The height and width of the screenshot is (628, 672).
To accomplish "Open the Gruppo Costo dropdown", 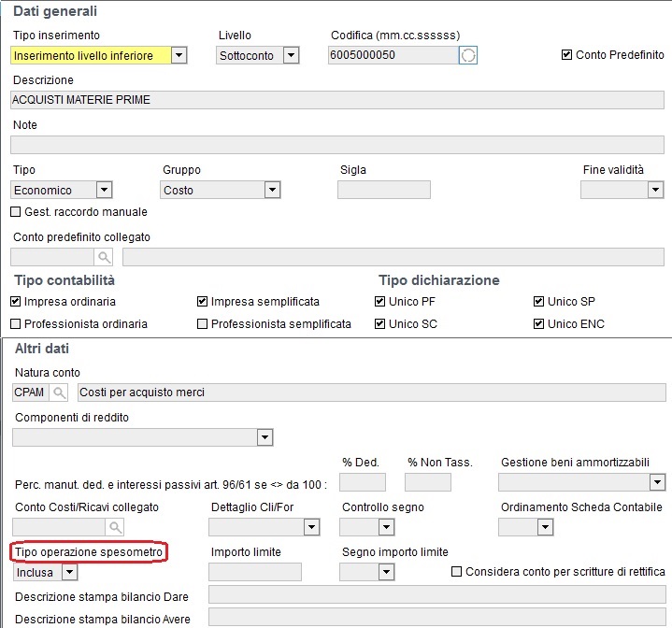I will click(x=272, y=190).
